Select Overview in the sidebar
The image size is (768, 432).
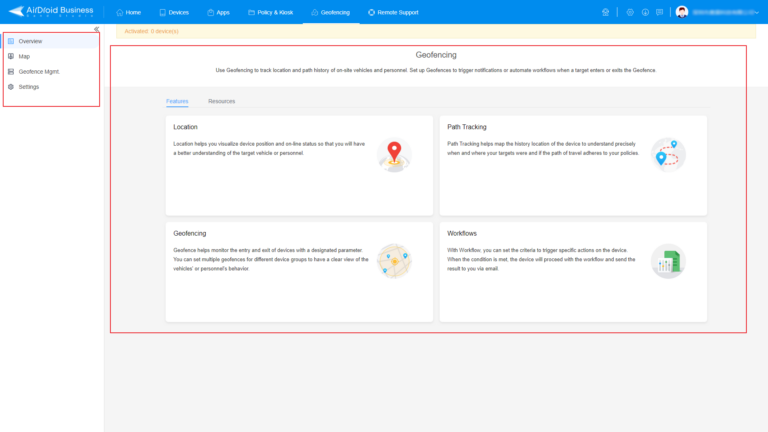[x=29, y=41]
